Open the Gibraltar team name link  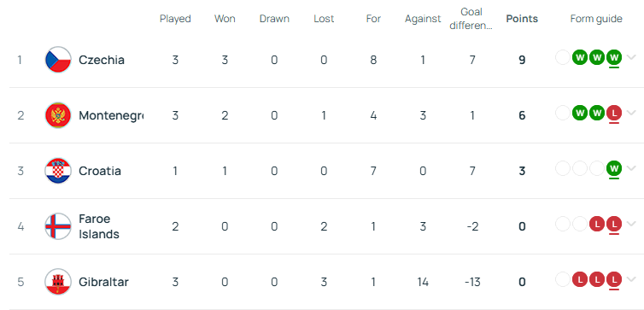point(103,282)
